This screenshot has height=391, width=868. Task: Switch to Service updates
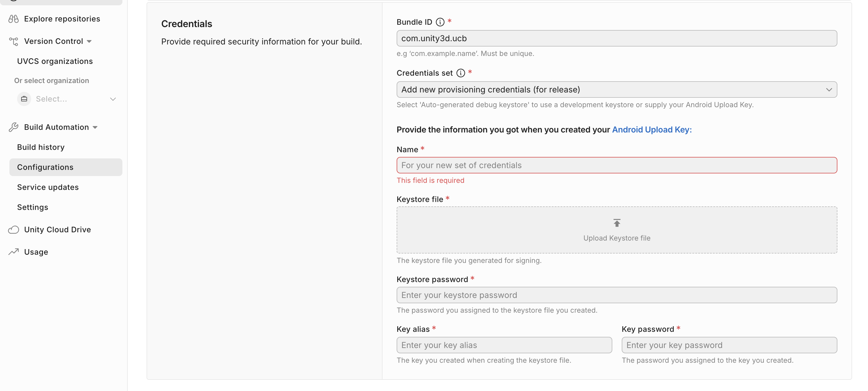point(47,187)
